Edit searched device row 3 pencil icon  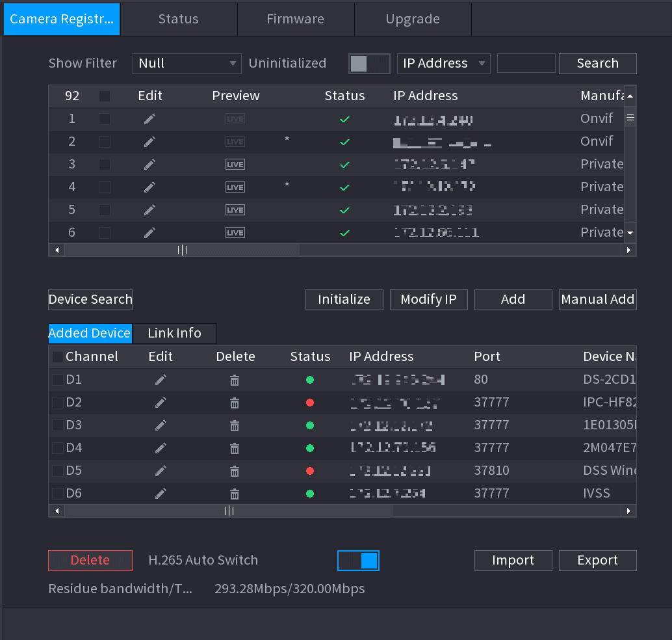tap(149, 165)
